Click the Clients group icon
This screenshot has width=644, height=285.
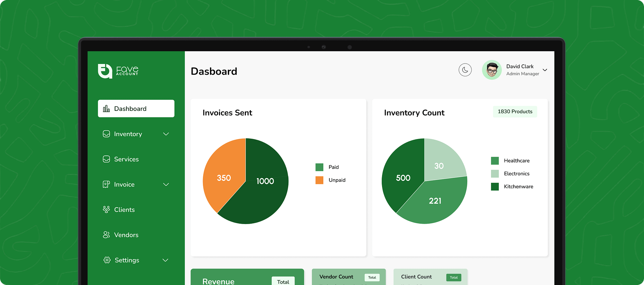point(106,210)
